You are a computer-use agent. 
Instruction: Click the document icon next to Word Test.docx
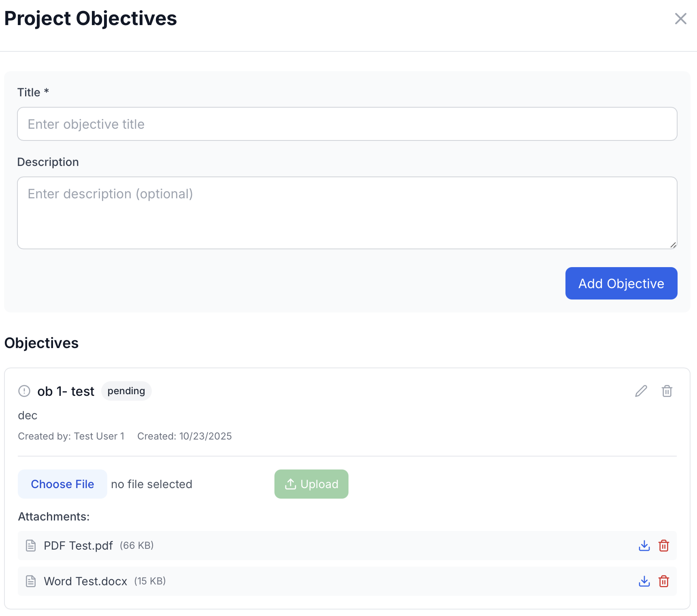[30, 581]
